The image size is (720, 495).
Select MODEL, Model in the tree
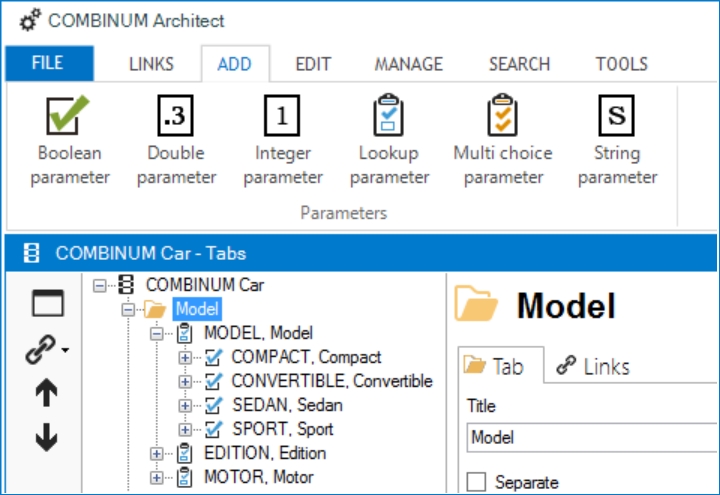(259, 333)
